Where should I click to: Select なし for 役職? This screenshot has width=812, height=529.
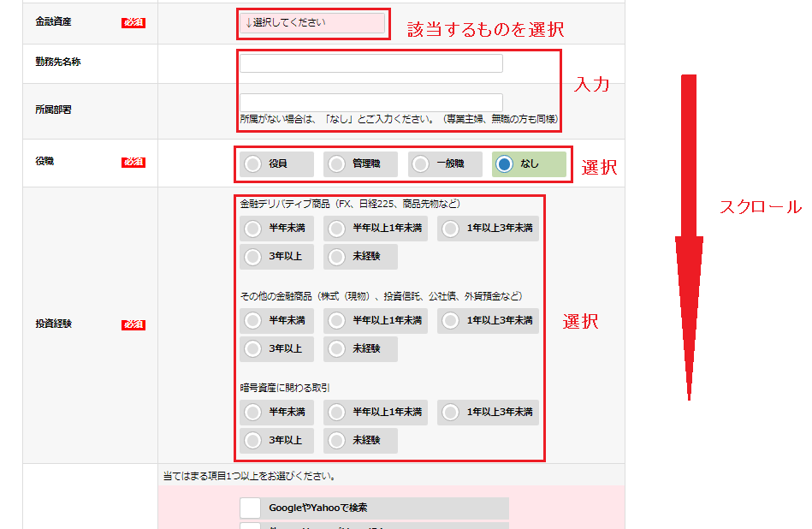click(x=505, y=164)
